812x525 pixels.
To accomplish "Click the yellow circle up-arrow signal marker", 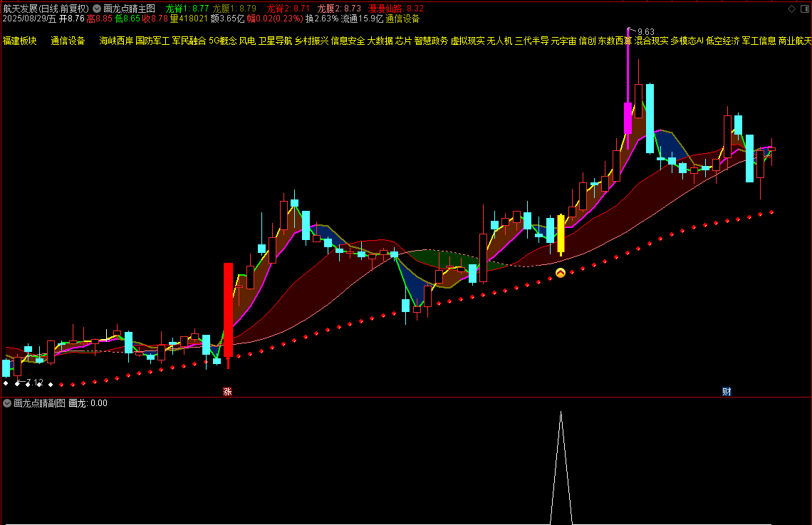I will (561, 273).
